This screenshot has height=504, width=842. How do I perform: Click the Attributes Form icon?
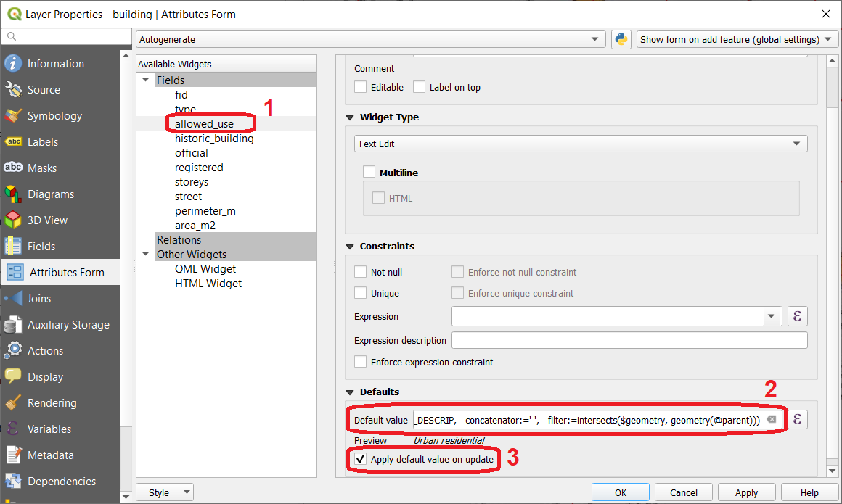[15, 272]
